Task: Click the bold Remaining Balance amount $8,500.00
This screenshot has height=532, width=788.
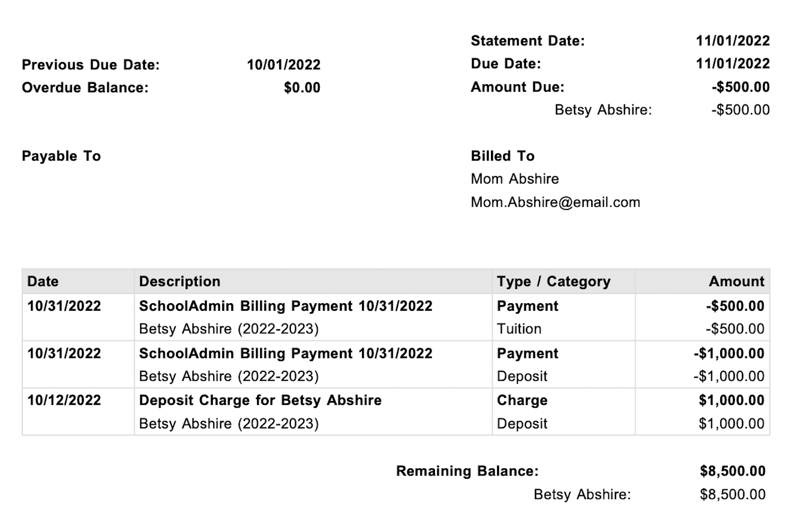Action: coord(732,471)
